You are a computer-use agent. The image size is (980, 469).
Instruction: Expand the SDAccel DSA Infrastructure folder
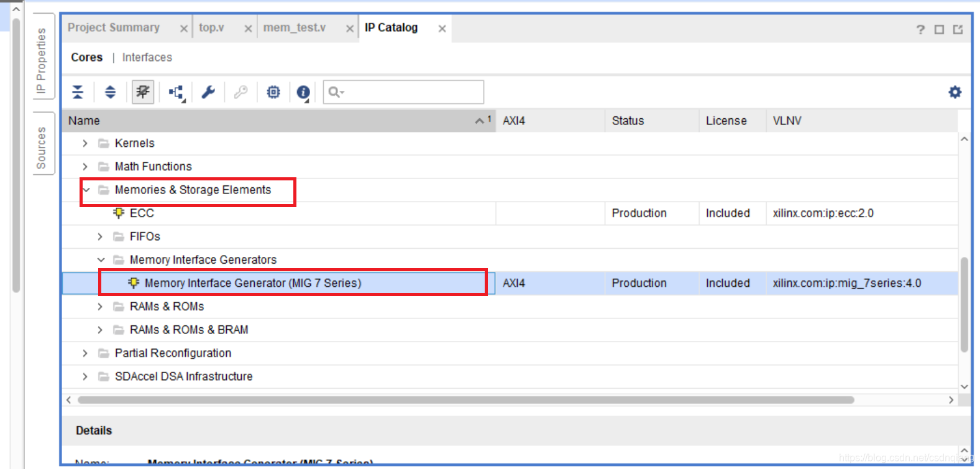(x=85, y=376)
